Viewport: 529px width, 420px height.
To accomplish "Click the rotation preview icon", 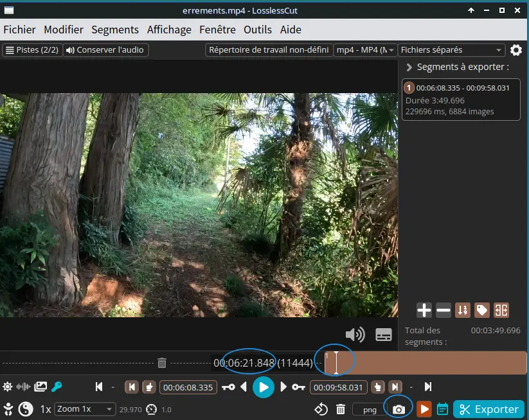I will tap(321, 409).
